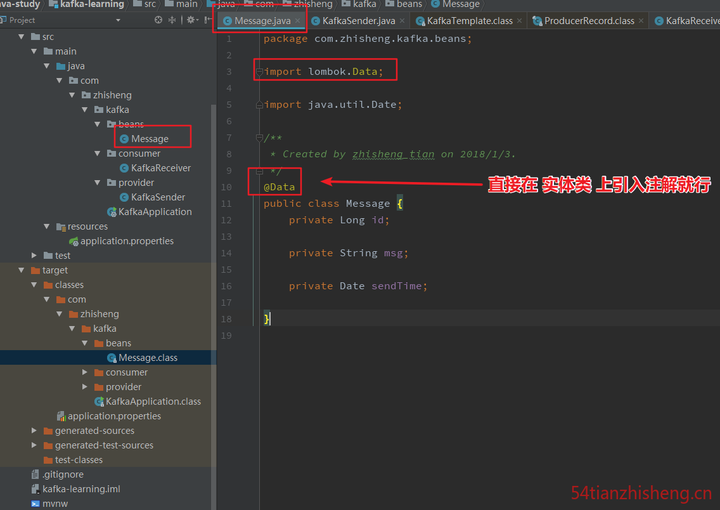The image size is (720, 510).
Task: Open the Project view dropdown arrow
Action: [118, 20]
